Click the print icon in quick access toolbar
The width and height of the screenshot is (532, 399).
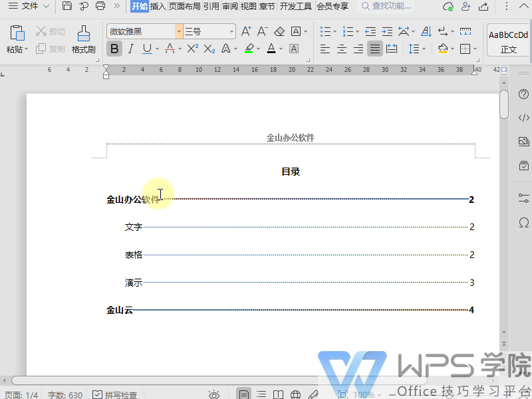point(100,6)
